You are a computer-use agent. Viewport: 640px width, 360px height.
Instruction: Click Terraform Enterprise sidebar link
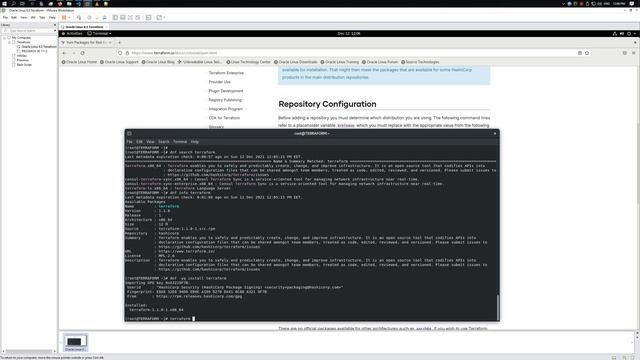pos(226,73)
